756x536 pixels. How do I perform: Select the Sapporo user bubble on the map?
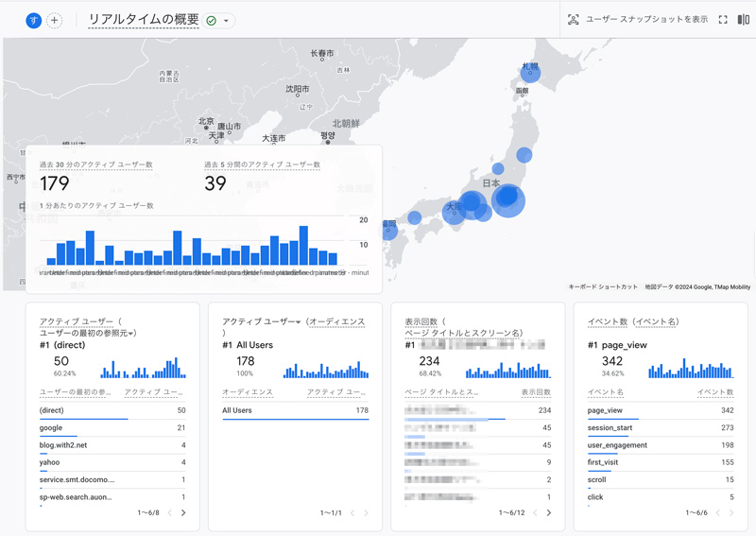point(530,73)
